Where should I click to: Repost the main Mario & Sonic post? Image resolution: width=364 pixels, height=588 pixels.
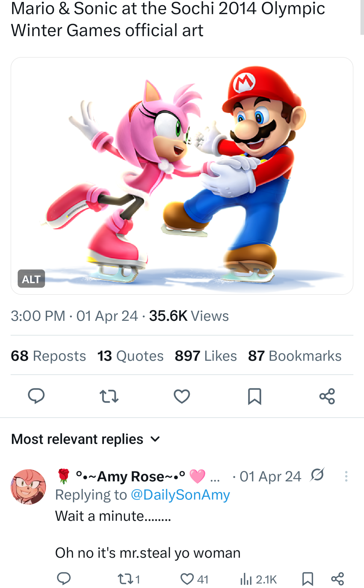[x=109, y=396]
